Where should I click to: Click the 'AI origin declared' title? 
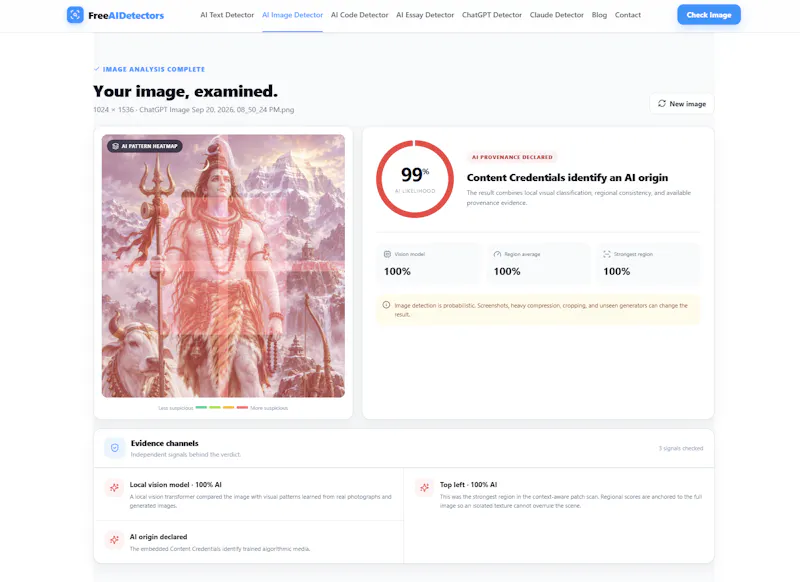pos(158,537)
